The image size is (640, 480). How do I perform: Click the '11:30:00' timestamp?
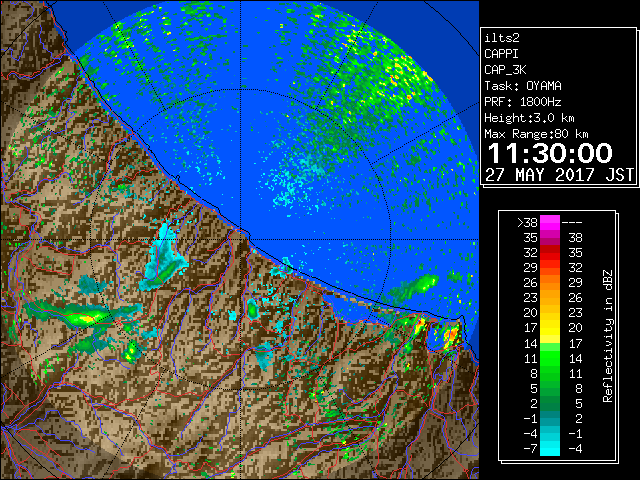550,153
